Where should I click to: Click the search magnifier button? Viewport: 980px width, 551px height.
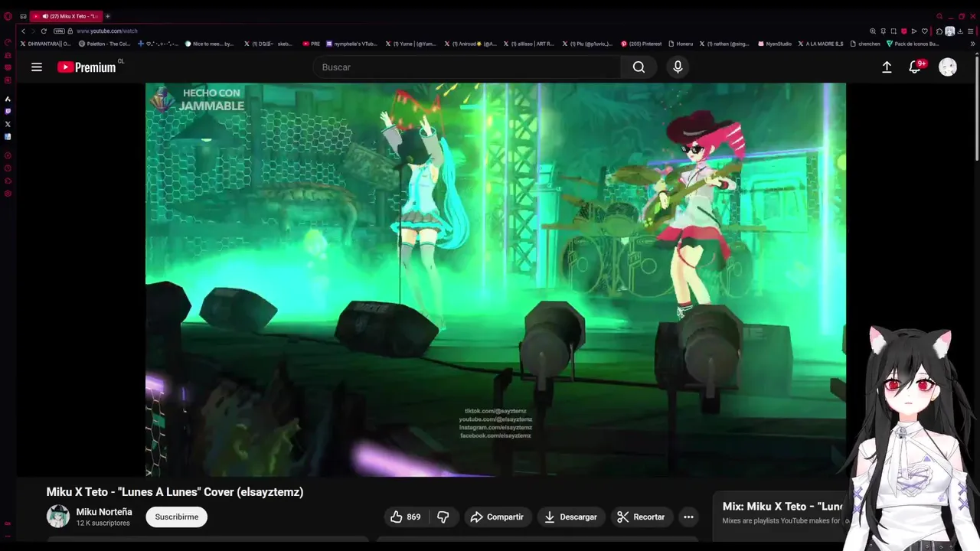639,67
